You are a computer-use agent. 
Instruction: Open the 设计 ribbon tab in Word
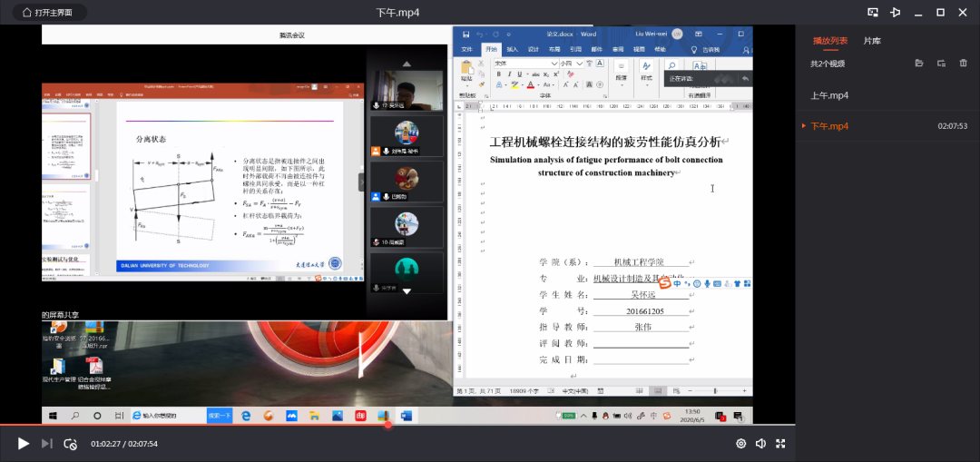[534, 49]
